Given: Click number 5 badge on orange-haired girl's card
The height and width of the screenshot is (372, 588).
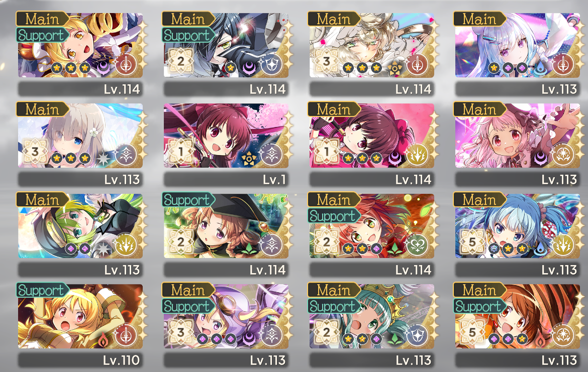Looking at the screenshot, I should [472, 332].
